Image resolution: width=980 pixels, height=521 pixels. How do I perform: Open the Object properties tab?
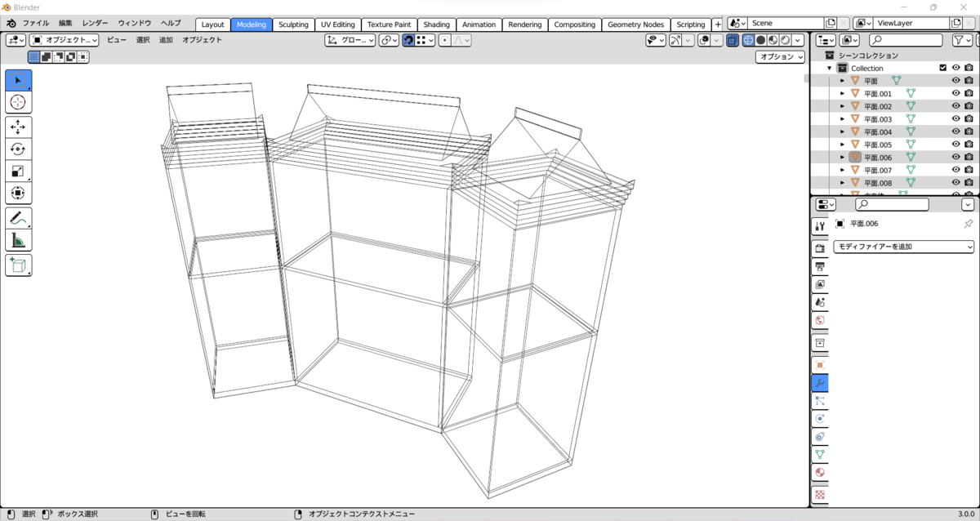tap(820, 364)
